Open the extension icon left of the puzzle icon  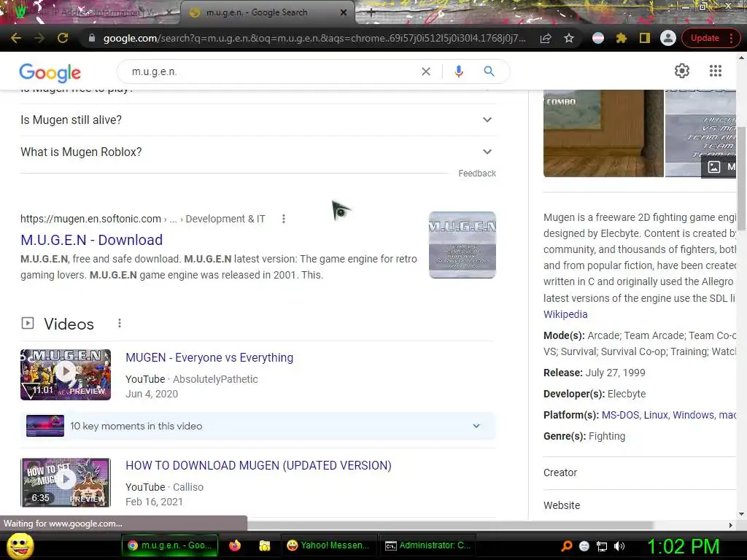click(x=598, y=38)
